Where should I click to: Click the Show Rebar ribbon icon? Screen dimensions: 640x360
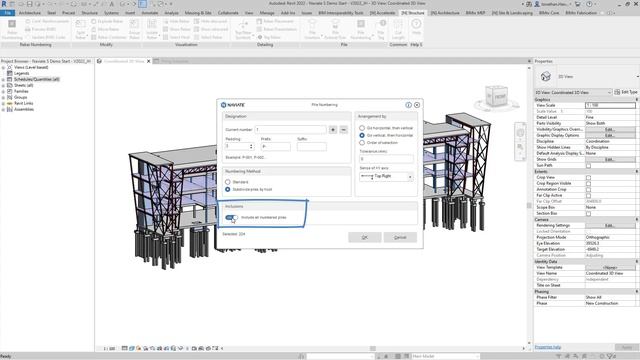pyautogui.click(x=166, y=29)
